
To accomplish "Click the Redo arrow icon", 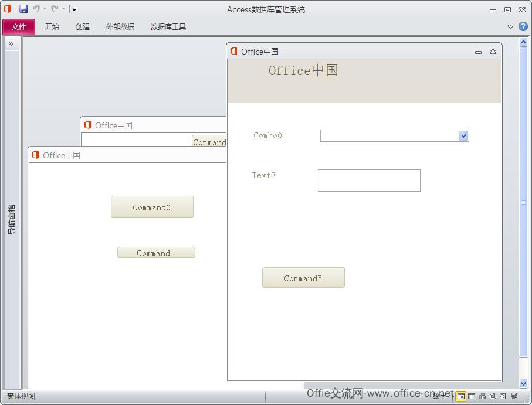I will [55, 9].
